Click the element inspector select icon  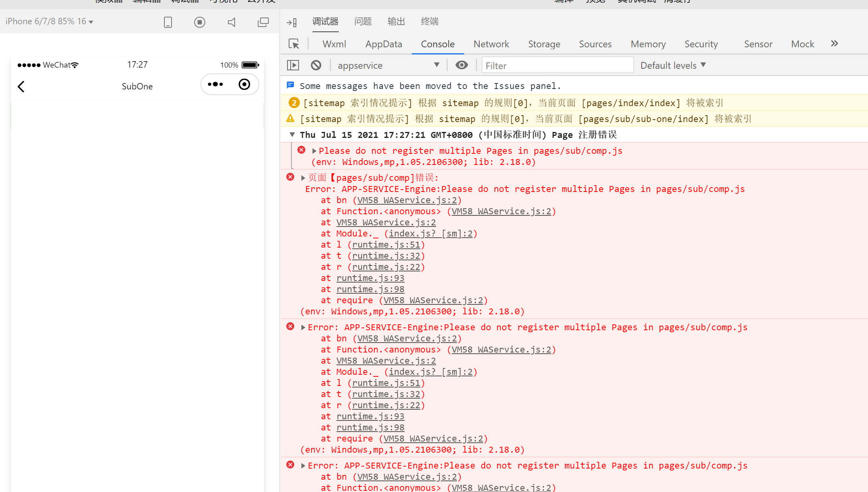[x=294, y=44]
